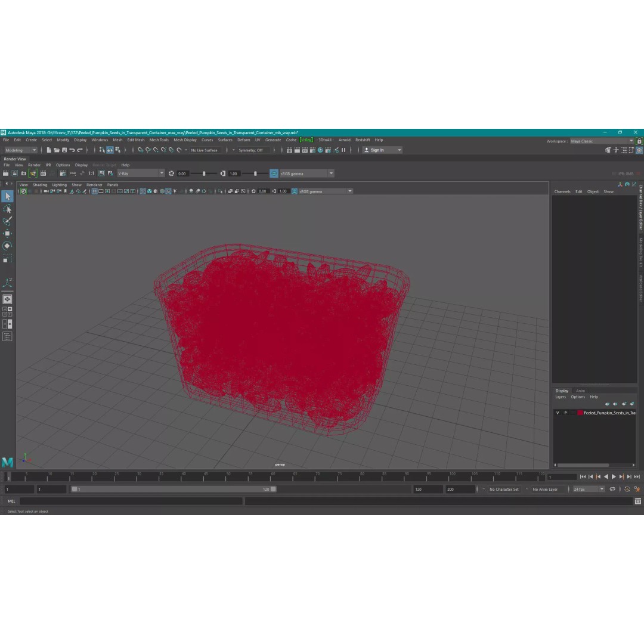Click MEL command line input field
Viewport: 644px width, 644px height.
(x=131, y=501)
